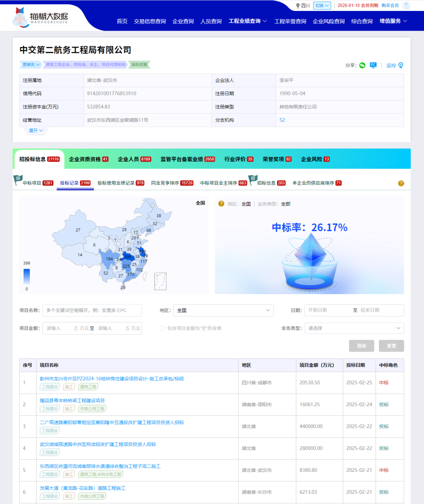Screen dimensions: 424x504
Task: Click the map legend color gradient bar
Action: pos(27,276)
